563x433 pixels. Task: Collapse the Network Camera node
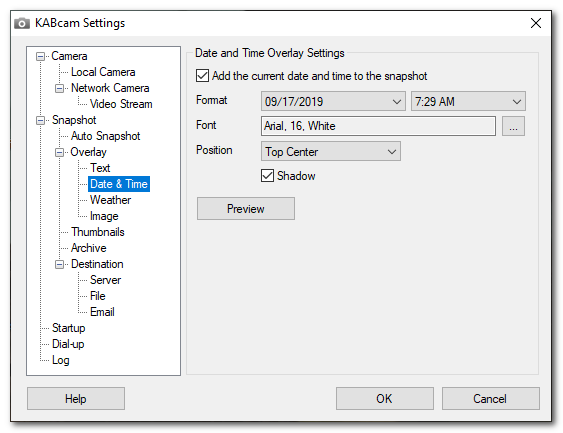[60, 88]
